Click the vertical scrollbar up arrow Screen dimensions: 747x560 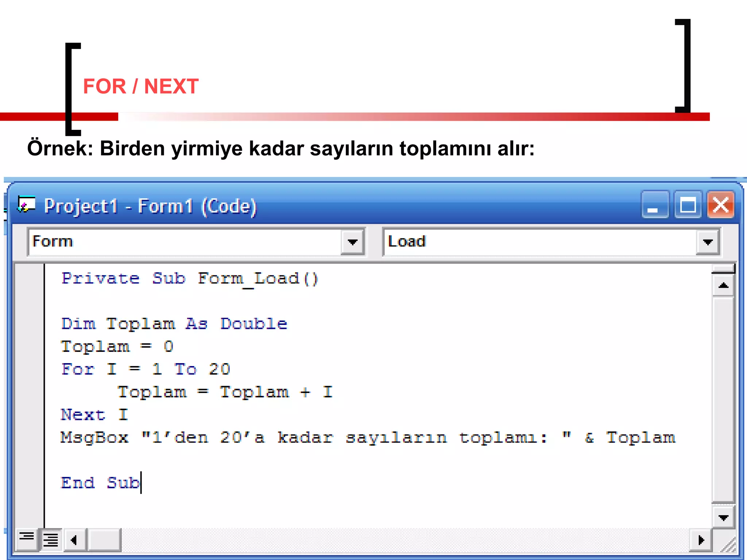click(x=723, y=285)
